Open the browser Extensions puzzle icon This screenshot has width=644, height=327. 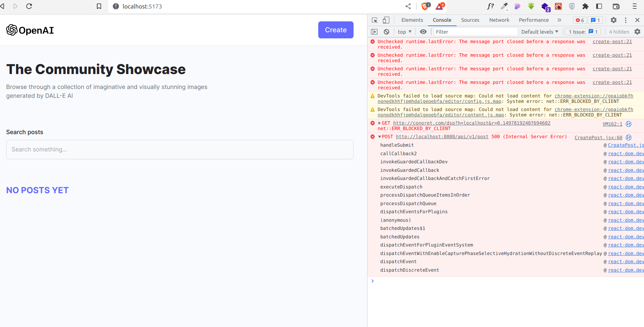point(585,6)
